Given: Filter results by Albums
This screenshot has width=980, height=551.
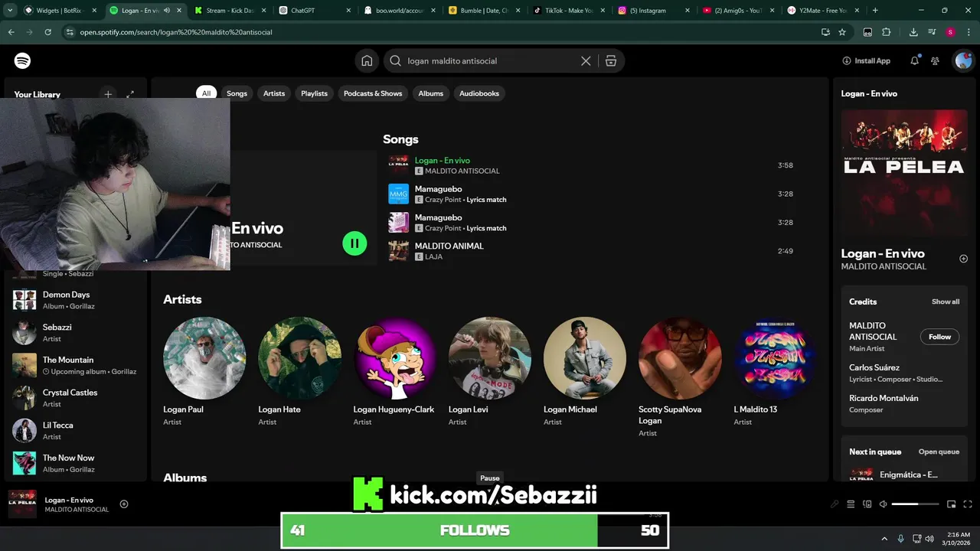Looking at the screenshot, I should [x=430, y=93].
